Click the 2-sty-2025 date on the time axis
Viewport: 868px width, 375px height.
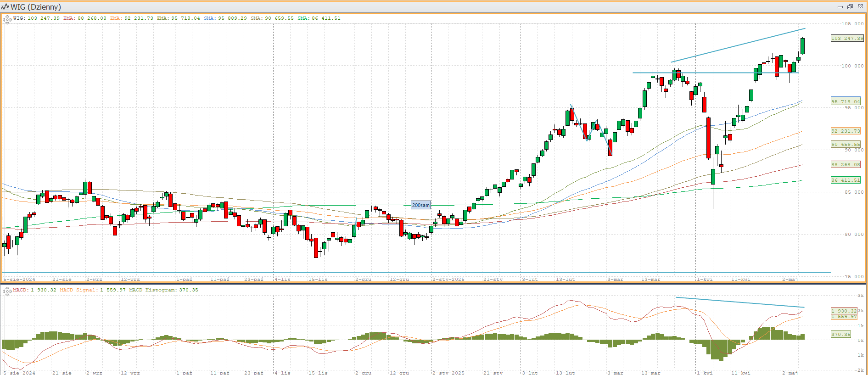(448, 279)
